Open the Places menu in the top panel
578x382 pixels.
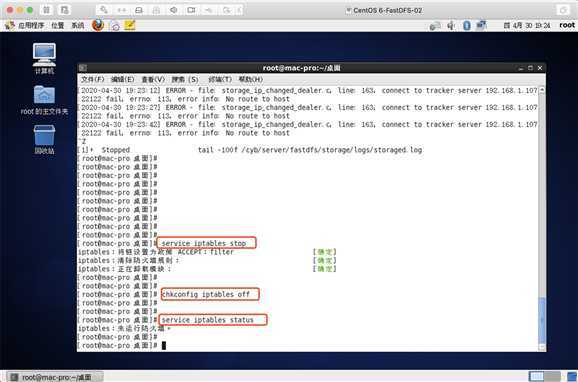[58, 25]
